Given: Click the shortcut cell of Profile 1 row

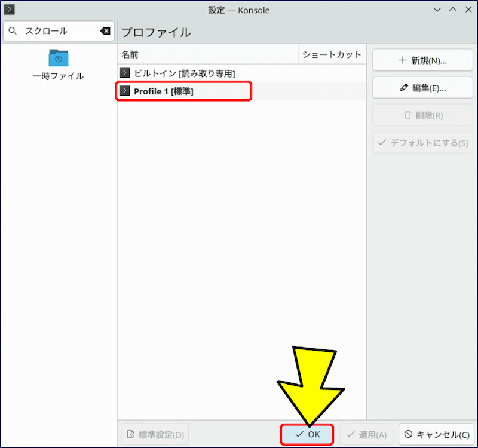Looking at the screenshot, I should 332,91.
